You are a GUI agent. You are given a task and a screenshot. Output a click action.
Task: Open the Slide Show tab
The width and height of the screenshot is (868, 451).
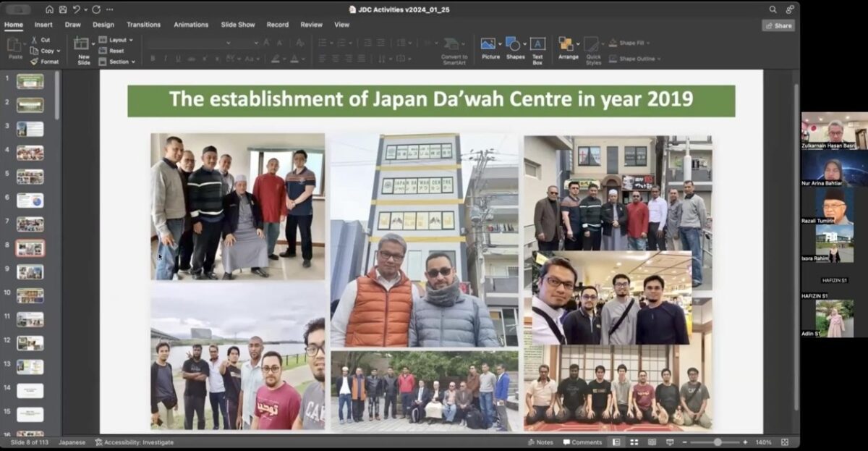(x=238, y=25)
